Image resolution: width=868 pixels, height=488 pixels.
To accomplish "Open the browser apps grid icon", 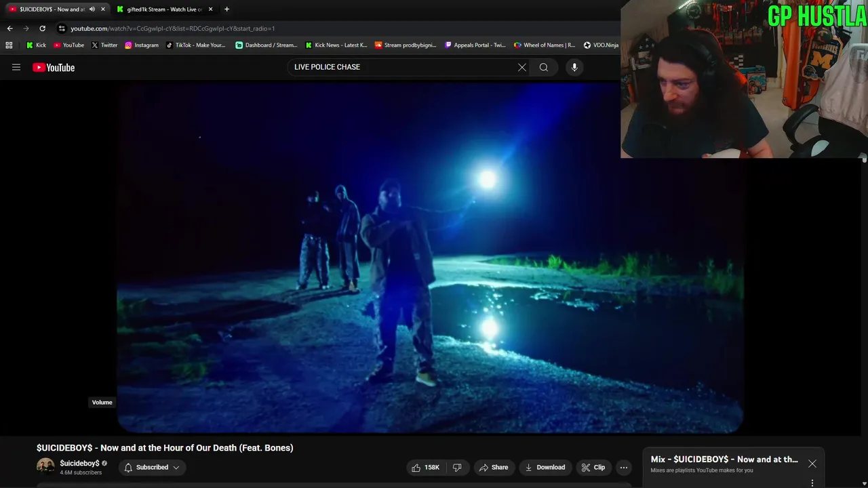I will coord(9,45).
